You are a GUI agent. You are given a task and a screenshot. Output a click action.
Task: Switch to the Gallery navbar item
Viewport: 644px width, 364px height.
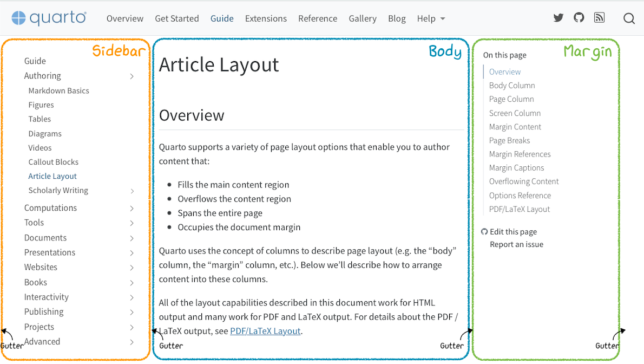pos(363,18)
